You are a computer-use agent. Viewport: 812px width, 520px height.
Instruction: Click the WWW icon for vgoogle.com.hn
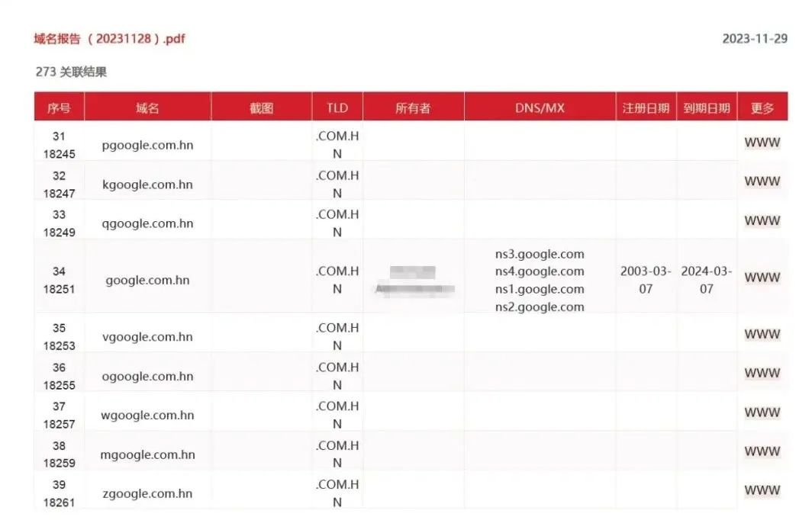pyautogui.click(x=762, y=334)
